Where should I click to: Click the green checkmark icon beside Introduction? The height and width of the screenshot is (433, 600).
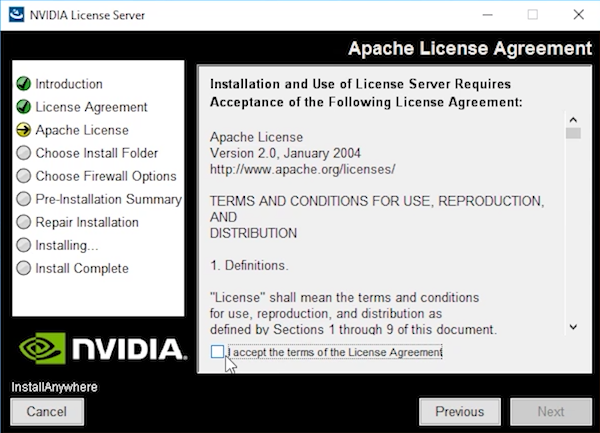pos(24,84)
